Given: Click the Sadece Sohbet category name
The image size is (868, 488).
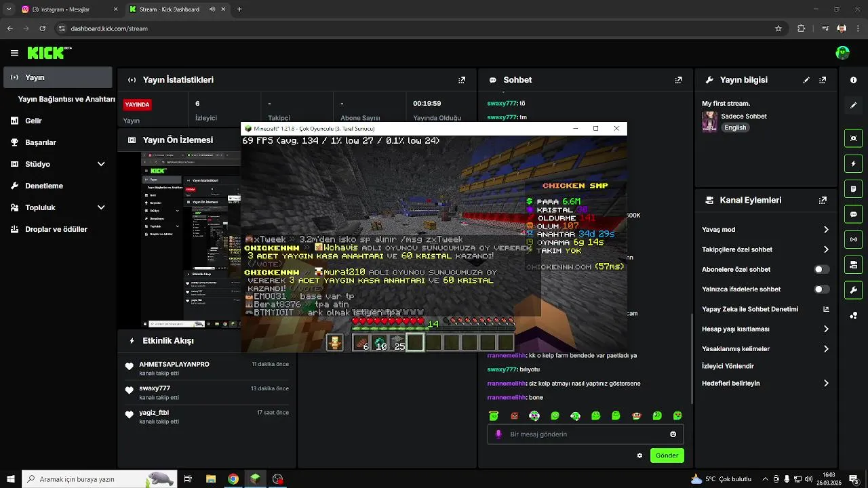Looking at the screenshot, I should click(744, 117).
